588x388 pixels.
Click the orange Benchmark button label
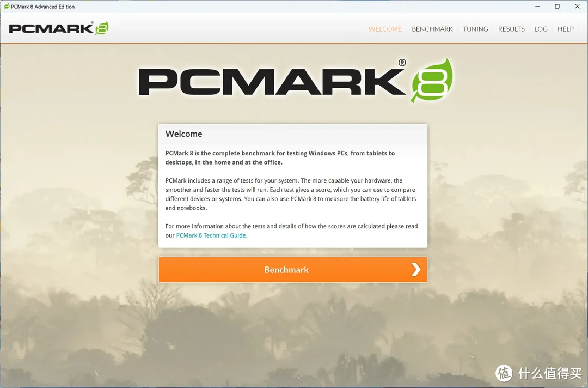[286, 270]
